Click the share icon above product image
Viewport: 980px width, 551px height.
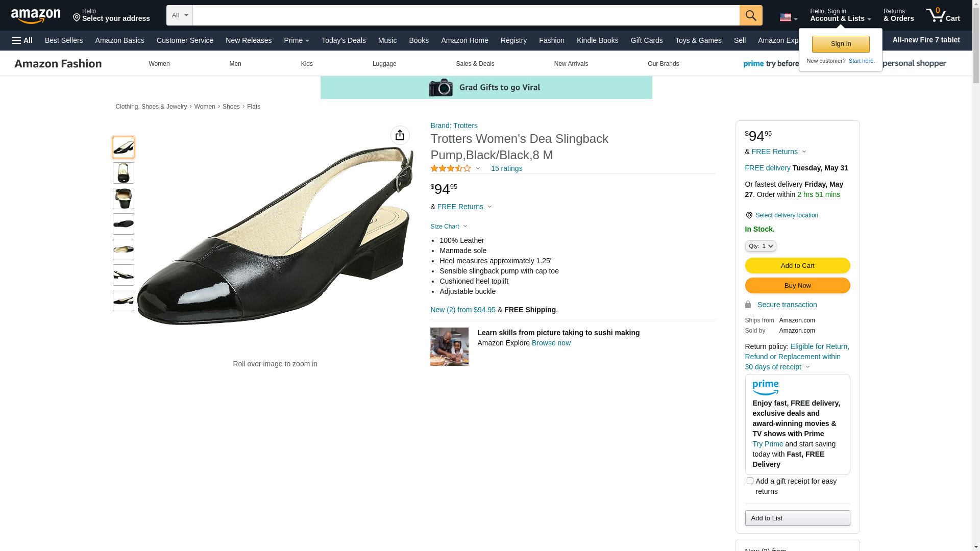point(400,135)
